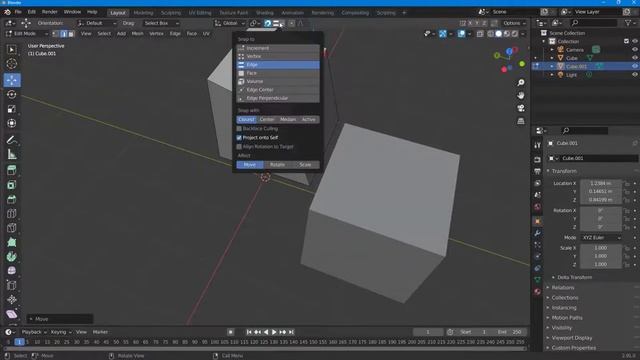The image size is (640, 360).
Task: Click the current frame marker on timeline
Action: click(19, 342)
